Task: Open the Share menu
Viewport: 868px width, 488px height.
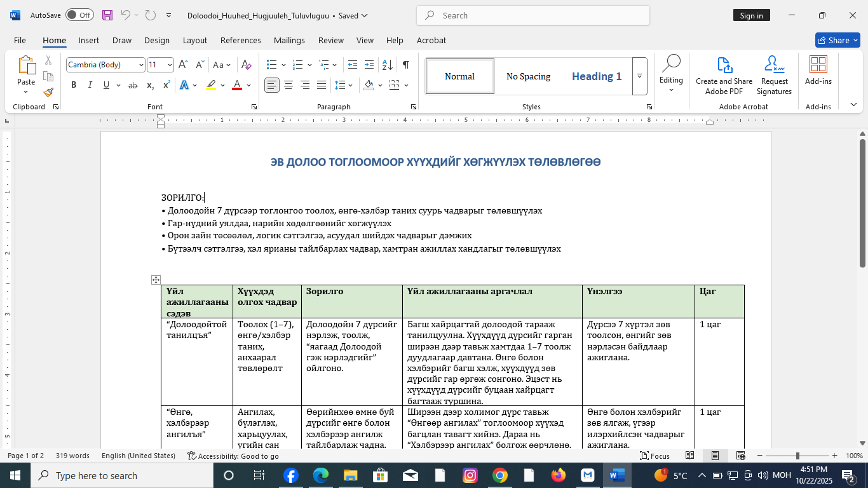Action: pyautogui.click(x=837, y=39)
